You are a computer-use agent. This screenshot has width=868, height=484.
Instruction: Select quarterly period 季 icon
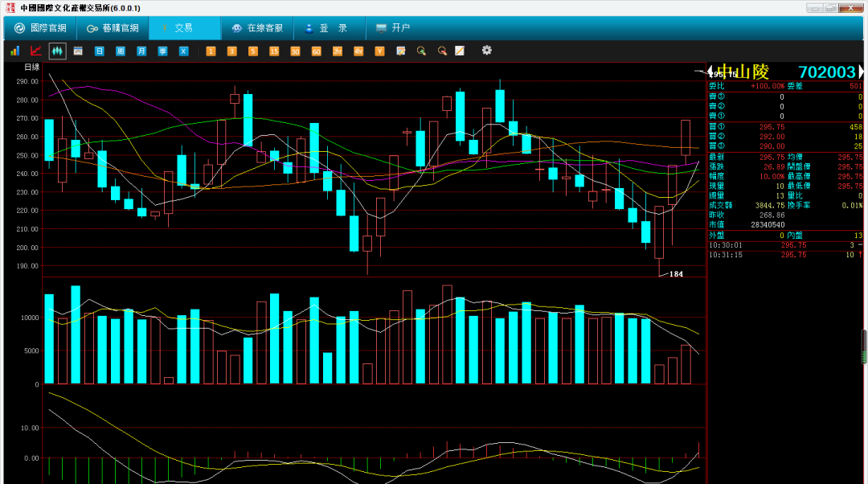162,51
